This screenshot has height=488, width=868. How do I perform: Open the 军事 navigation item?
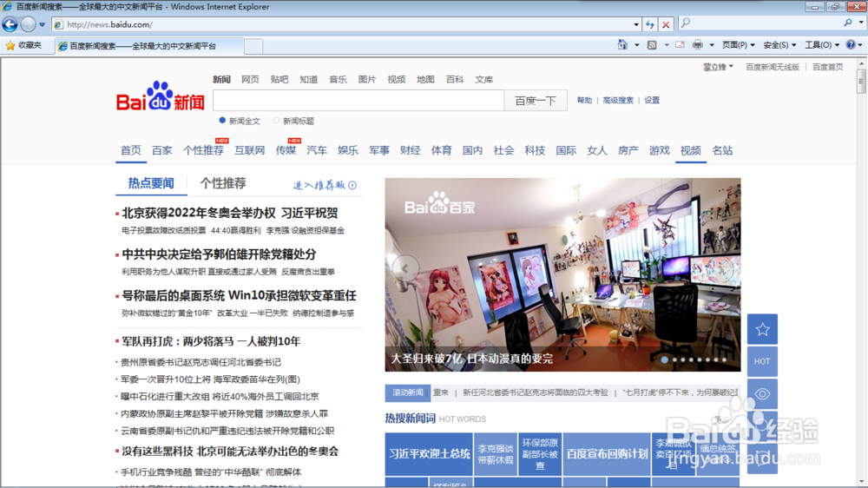pyautogui.click(x=379, y=150)
